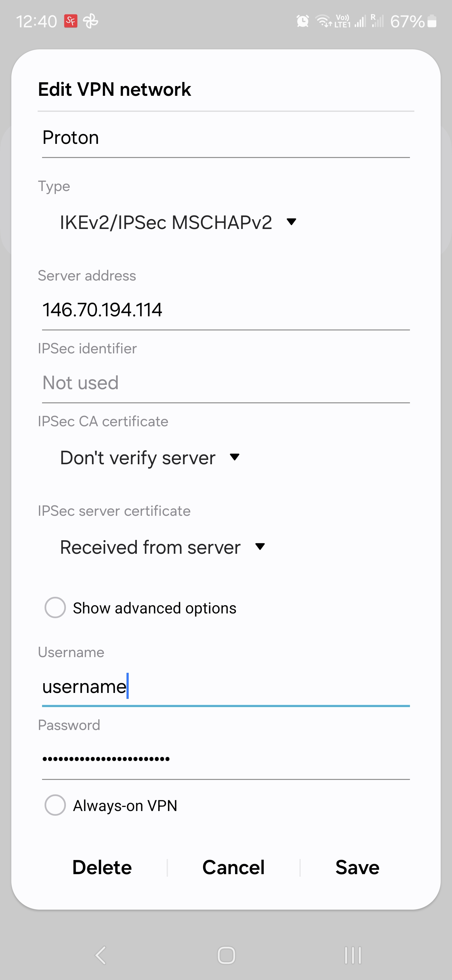Screen dimensions: 452x980
Task: Tap the Wi-Fi signal status icon
Action: pos(324,21)
